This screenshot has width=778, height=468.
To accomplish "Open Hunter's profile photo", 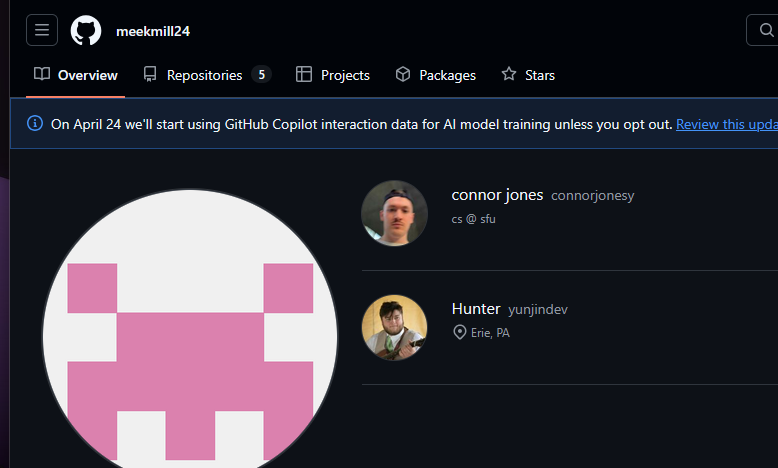I will (x=394, y=327).
